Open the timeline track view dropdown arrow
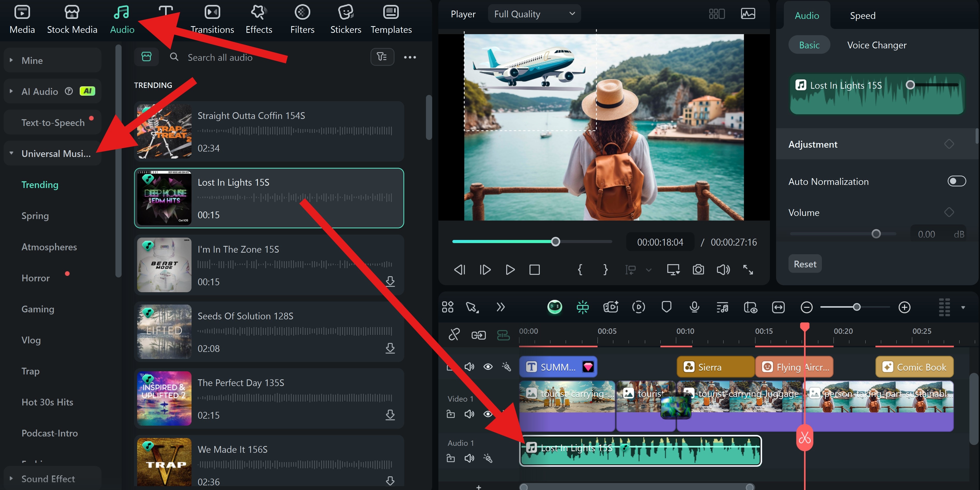 pyautogui.click(x=963, y=307)
